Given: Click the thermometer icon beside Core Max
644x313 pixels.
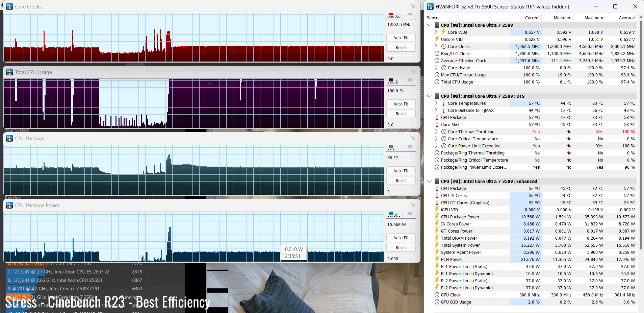Looking at the screenshot, I should click(437, 125).
